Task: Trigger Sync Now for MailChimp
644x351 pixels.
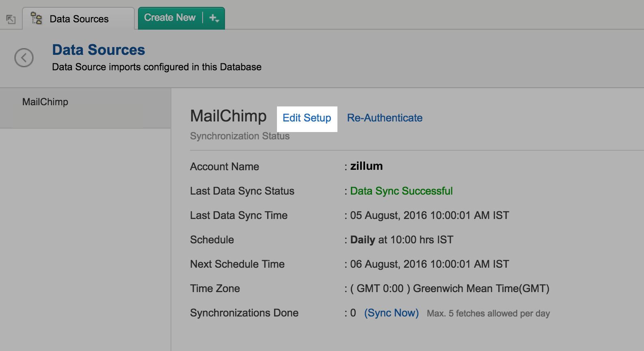Action: (x=391, y=313)
